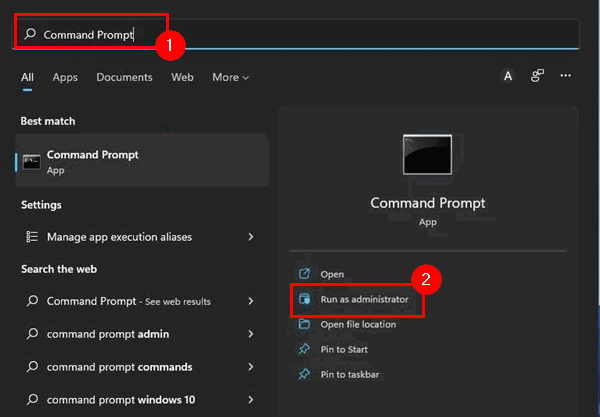Click the Search the web heading

click(x=59, y=269)
